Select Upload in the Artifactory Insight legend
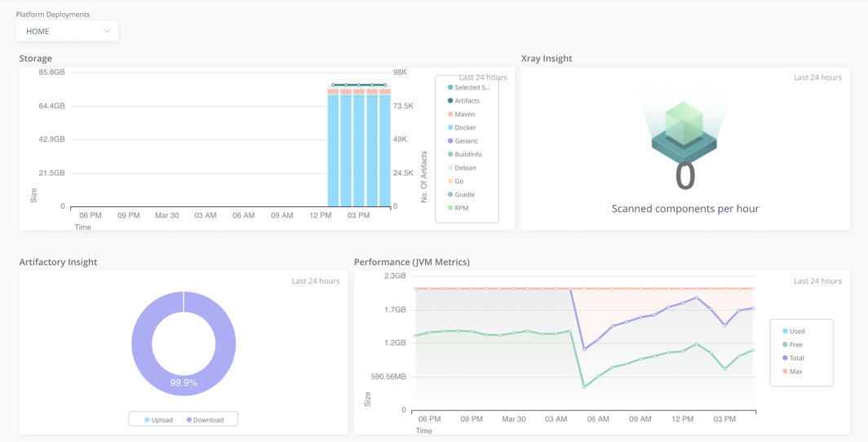Image resolution: width=868 pixels, height=442 pixels. click(162, 420)
